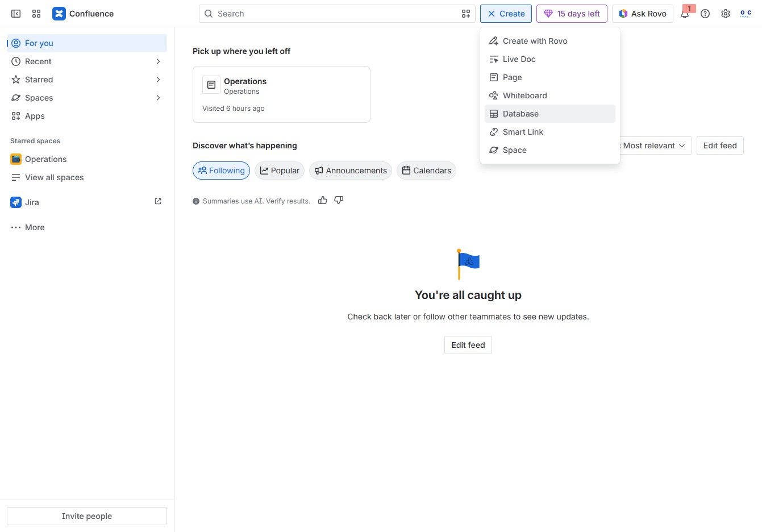
Task: Open Spaces in the sidebar
Action: [87, 98]
